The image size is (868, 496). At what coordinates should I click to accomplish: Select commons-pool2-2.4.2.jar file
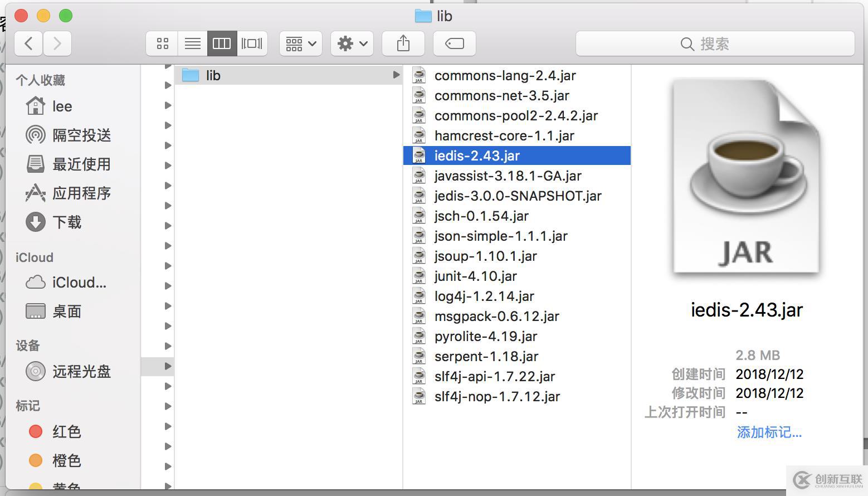pyautogui.click(x=516, y=115)
